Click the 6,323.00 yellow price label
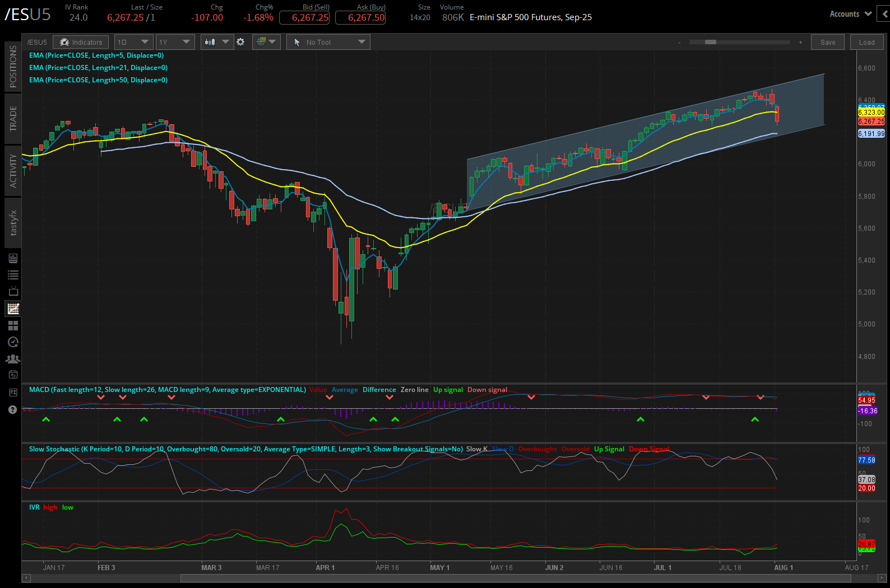This screenshot has height=588, width=890. pyautogui.click(x=872, y=113)
